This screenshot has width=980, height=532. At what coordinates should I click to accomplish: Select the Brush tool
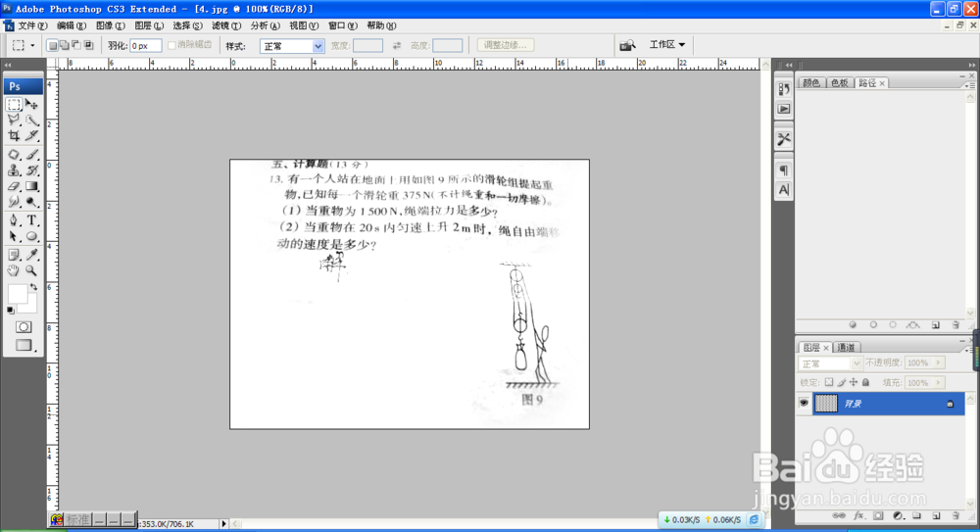(32, 155)
